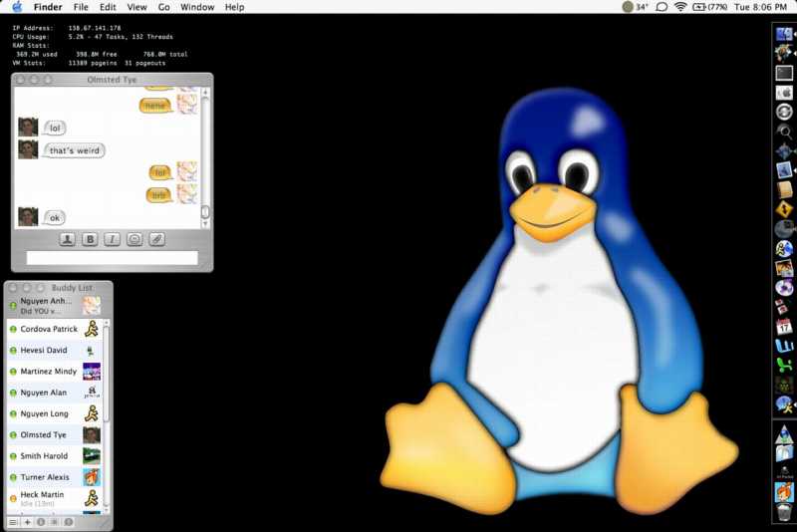Click the "ok" message bubble
Viewport: 797px width, 532px height.
[x=55, y=218]
